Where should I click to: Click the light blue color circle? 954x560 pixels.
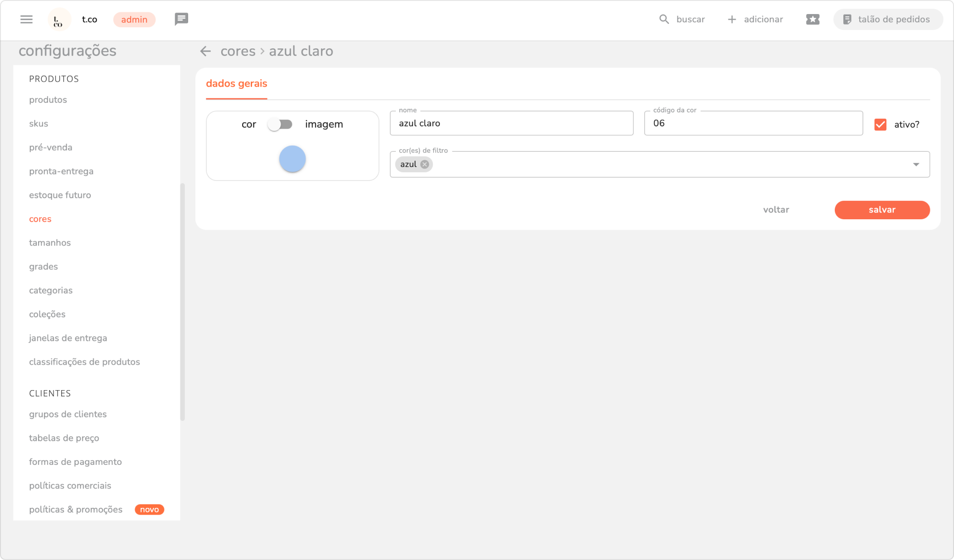tap(292, 159)
